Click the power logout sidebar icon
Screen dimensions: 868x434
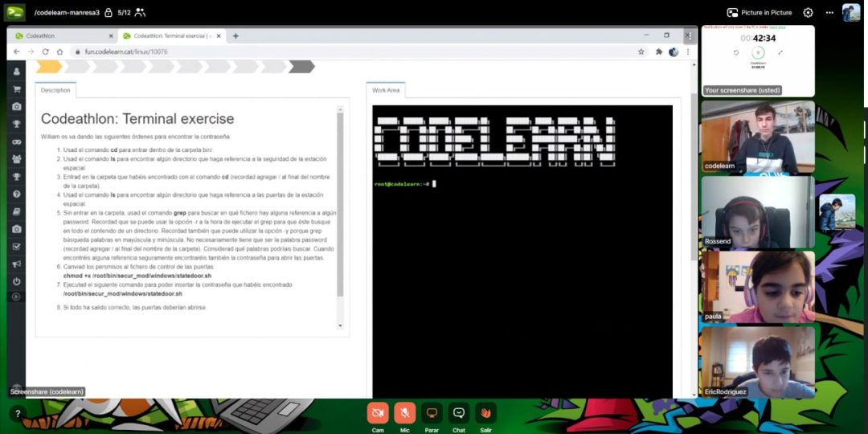17,281
